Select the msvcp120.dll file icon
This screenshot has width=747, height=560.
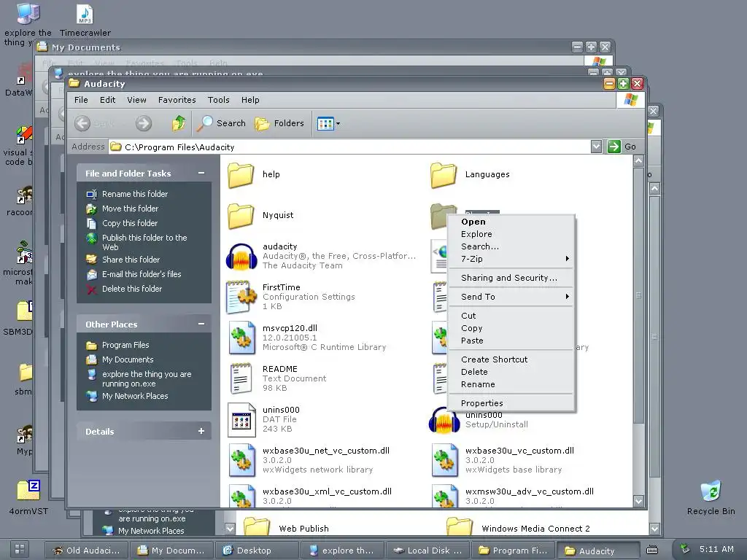241,338
